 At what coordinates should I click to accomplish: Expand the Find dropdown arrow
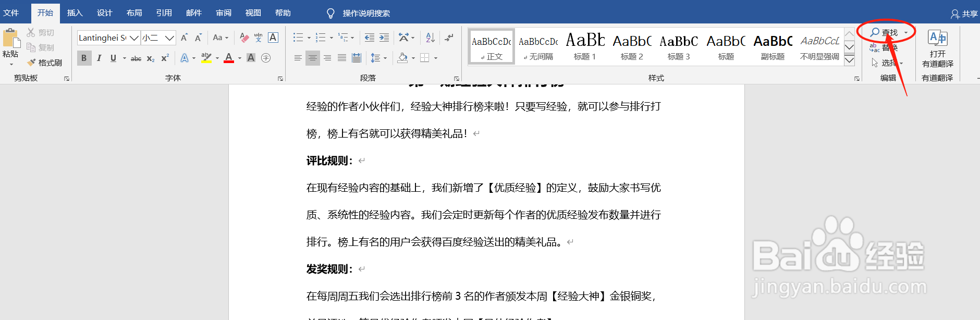click(x=906, y=33)
